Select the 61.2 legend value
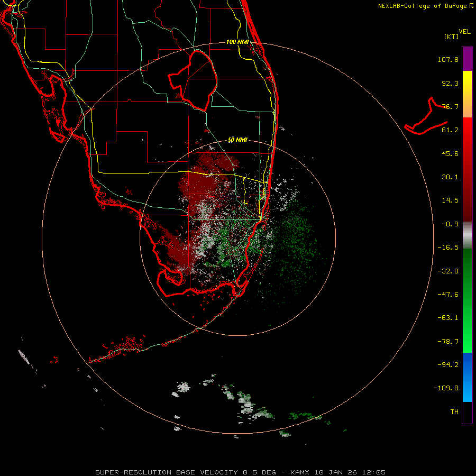Viewport: 476px width, 476px height. click(450, 130)
